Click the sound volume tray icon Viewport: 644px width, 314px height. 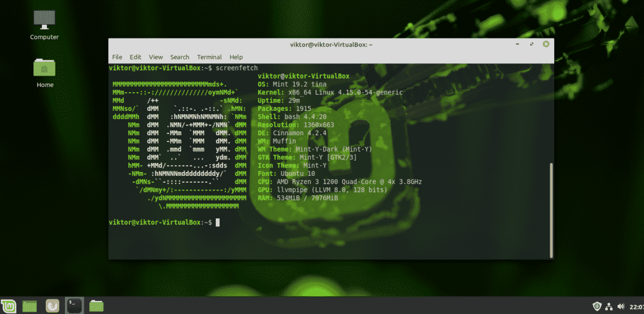click(621, 306)
